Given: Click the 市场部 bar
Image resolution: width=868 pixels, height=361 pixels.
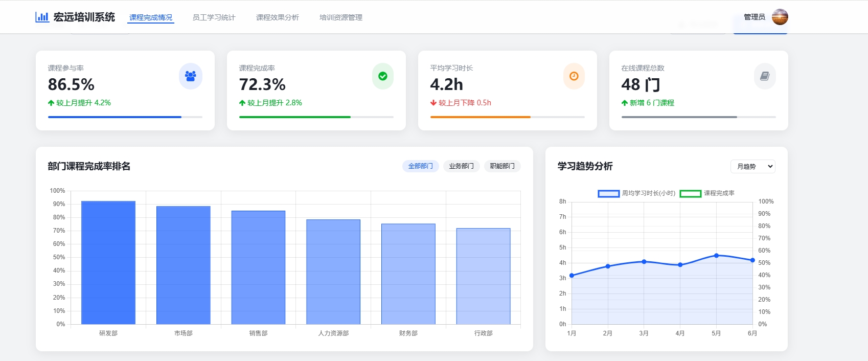Looking at the screenshot, I should click(x=184, y=265).
